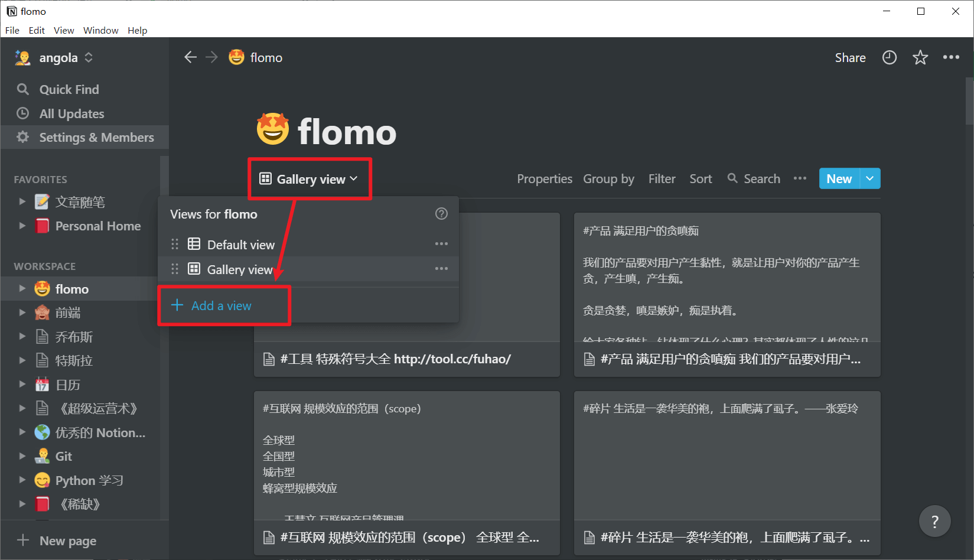Click the flomo emoji in the breadcrumb
The width and height of the screenshot is (974, 560).
click(236, 57)
